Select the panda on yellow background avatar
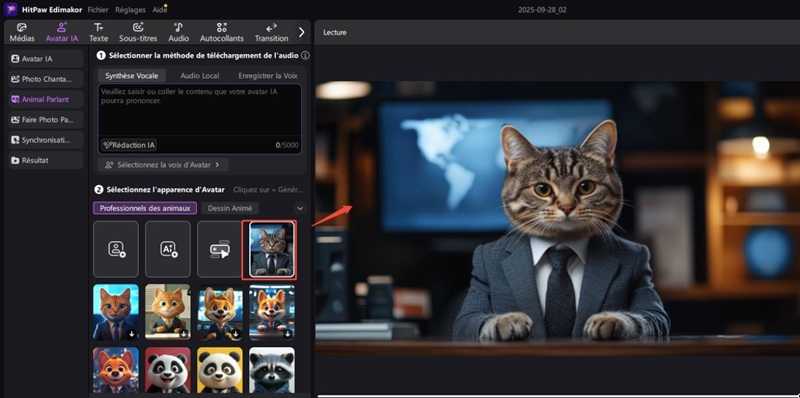800x398 pixels. point(220,370)
